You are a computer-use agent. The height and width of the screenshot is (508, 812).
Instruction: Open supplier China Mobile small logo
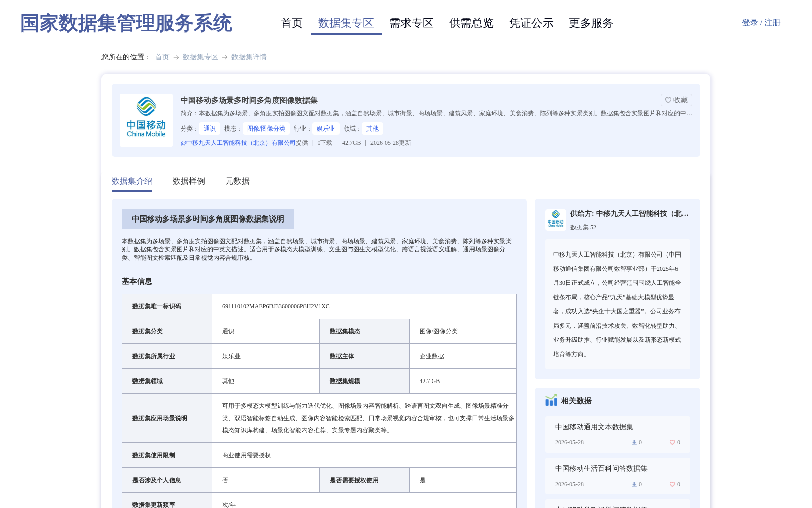tap(556, 220)
